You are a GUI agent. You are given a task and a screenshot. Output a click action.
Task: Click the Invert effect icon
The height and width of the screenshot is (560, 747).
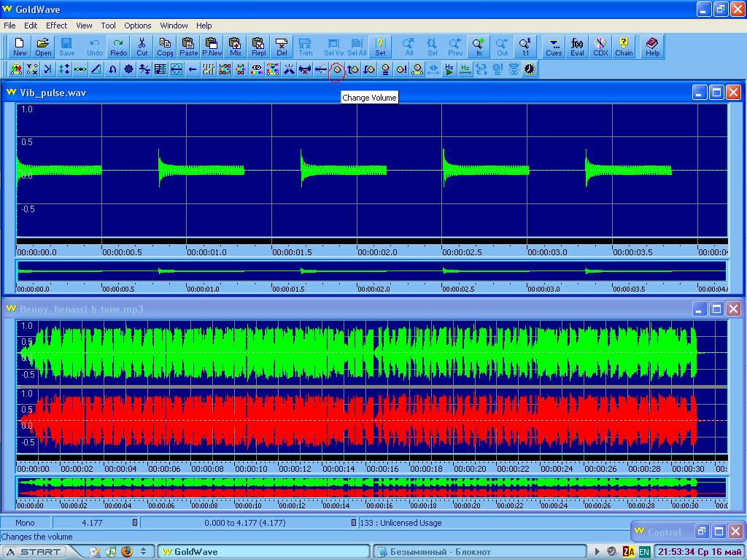tap(112, 69)
